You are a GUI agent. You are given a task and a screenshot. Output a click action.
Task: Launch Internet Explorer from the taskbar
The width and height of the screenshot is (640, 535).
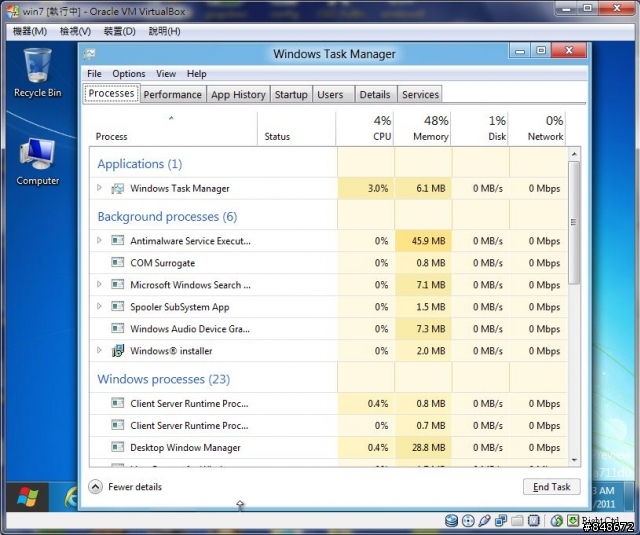[x=71, y=497]
